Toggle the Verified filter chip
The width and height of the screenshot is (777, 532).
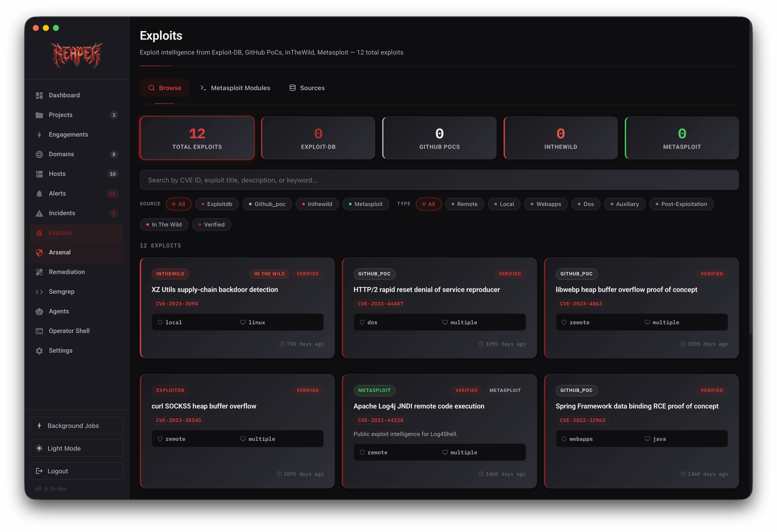(211, 225)
